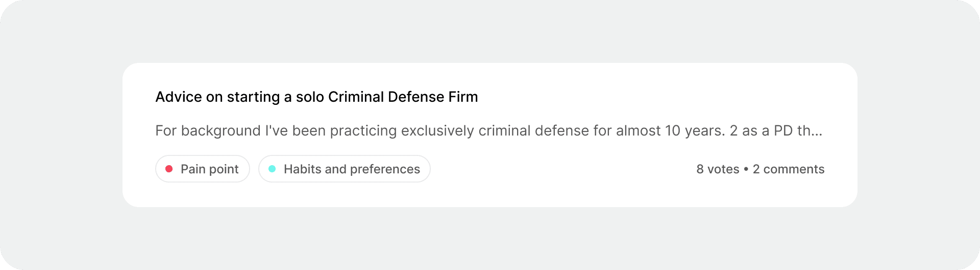Click "10 years" in the preview text
980x270 pixels.
pyautogui.click(x=694, y=131)
